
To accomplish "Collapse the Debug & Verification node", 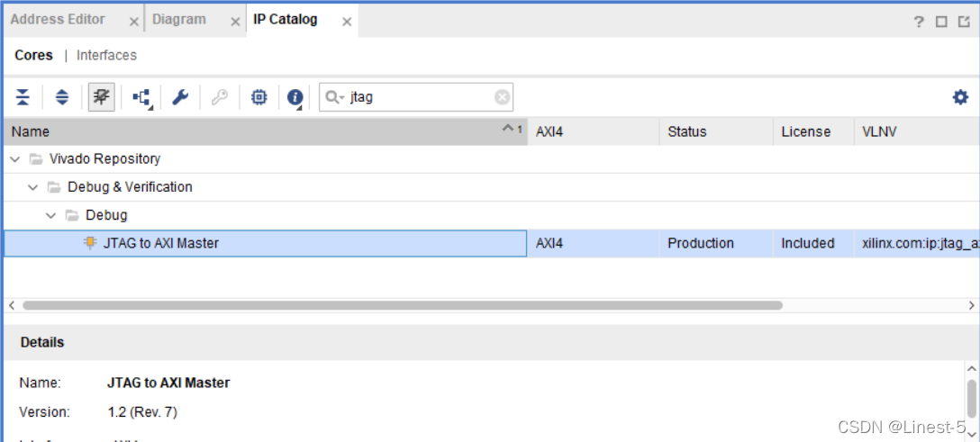I will click(x=33, y=187).
